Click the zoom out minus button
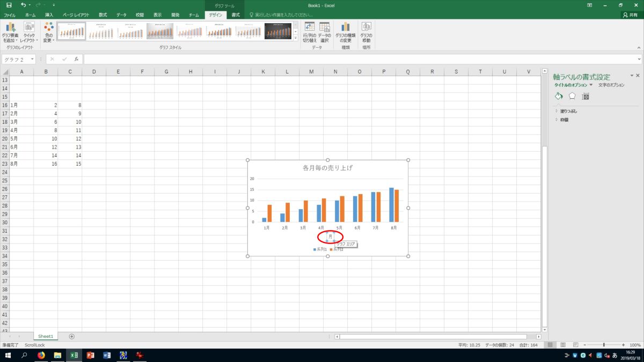The width and height of the screenshot is (644, 362). 584,345
